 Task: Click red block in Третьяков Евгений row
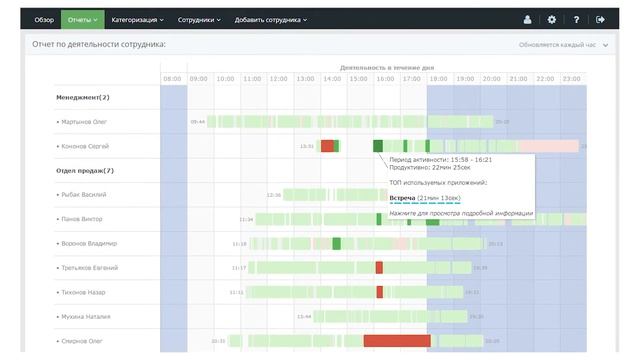click(379, 268)
